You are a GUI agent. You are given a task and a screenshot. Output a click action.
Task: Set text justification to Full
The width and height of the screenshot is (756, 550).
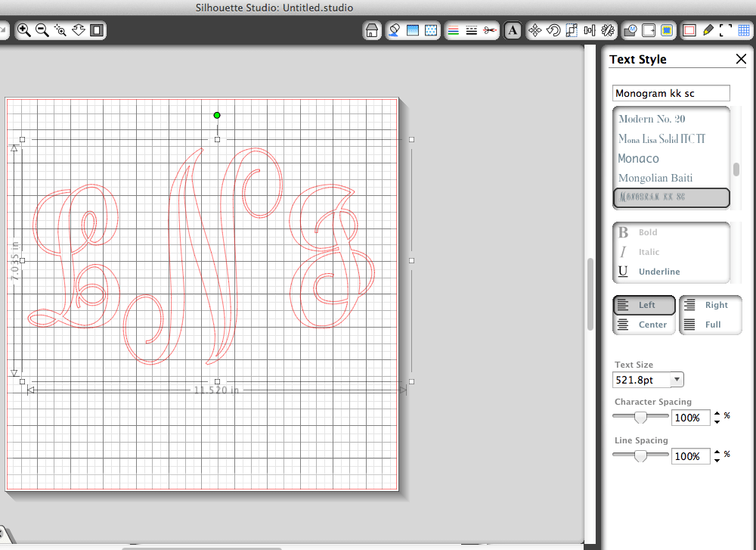coord(710,325)
